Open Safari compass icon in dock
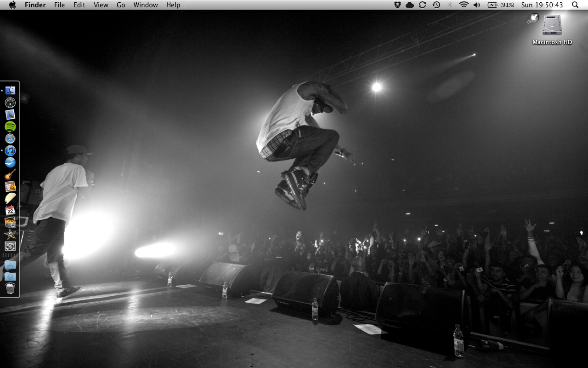This screenshot has height=368, width=588. 10,138
